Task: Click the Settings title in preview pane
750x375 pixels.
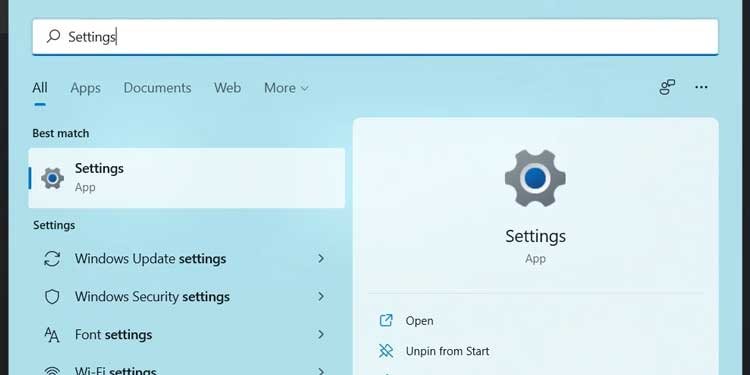Action: pyautogui.click(x=535, y=236)
